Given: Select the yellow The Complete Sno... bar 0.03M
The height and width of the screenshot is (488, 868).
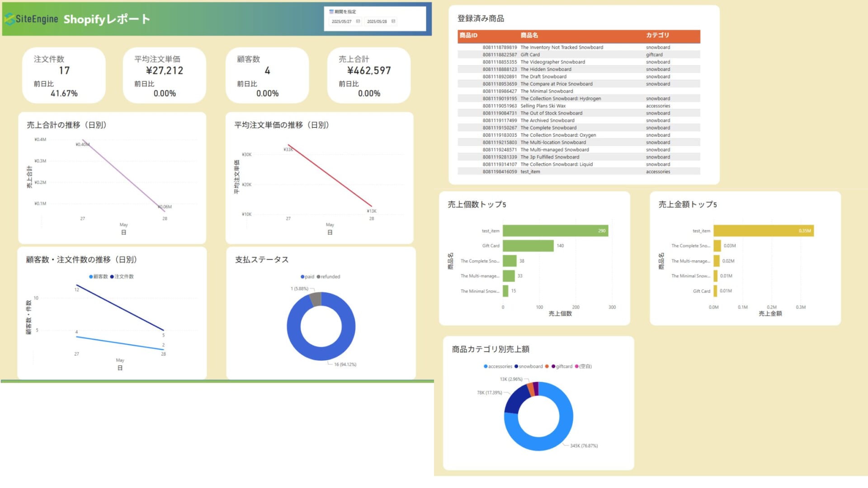Looking at the screenshot, I should (717, 246).
